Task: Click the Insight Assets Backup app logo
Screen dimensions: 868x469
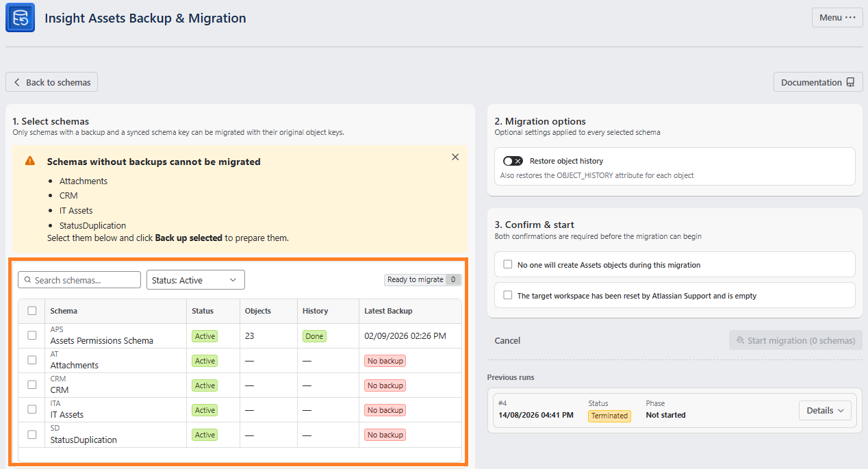Action: click(20, 18)
